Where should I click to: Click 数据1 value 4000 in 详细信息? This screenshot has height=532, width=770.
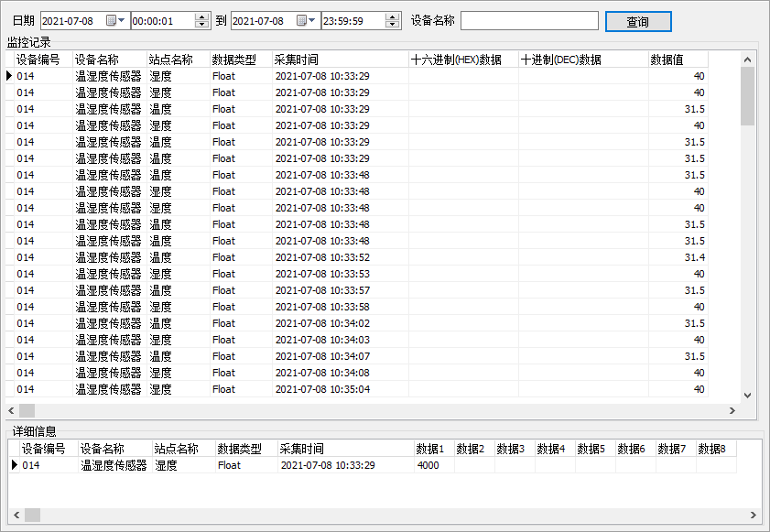(434, 465)
